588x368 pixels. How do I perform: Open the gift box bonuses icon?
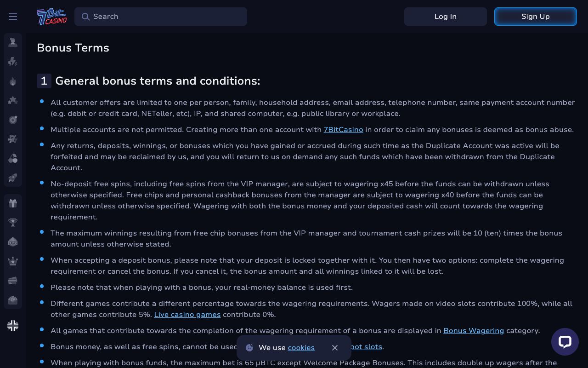pyautogui.click(x=13, y=203)
